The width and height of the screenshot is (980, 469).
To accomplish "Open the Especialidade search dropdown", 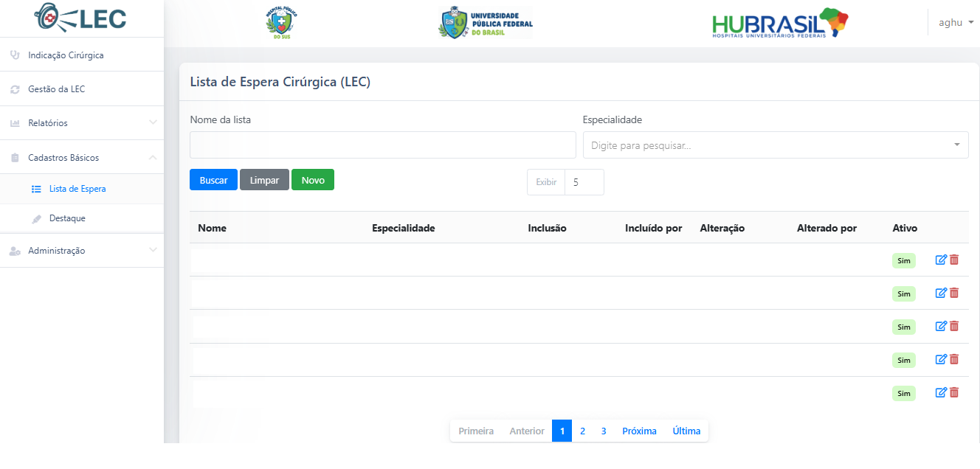I will click(x=776, y=145).
